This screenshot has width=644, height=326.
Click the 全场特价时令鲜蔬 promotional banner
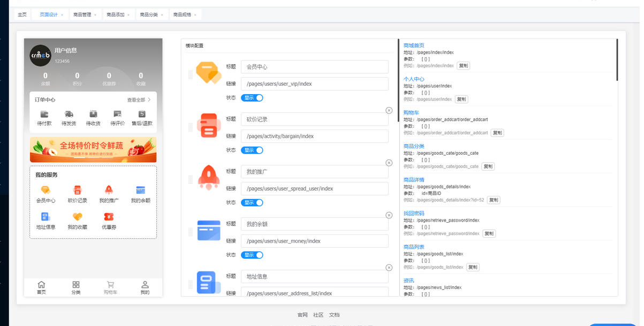pyautogui.click(x=93, y=150)
